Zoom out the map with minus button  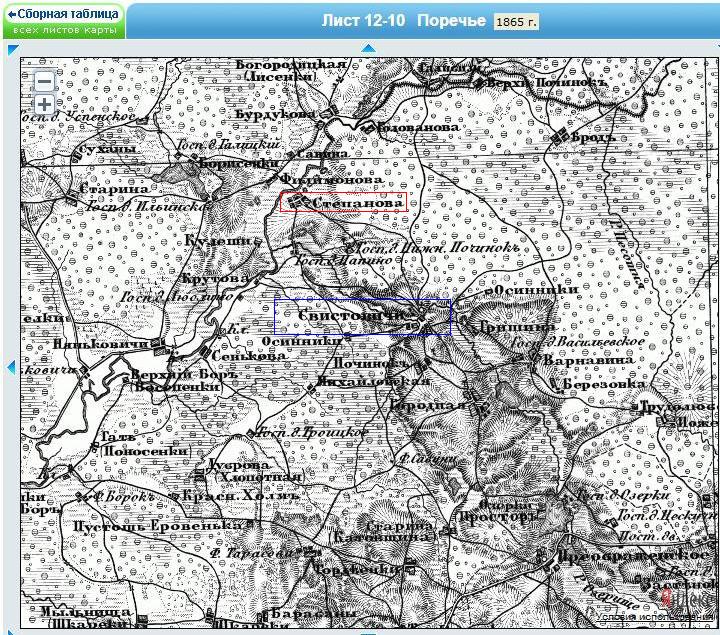coord(44,82)
